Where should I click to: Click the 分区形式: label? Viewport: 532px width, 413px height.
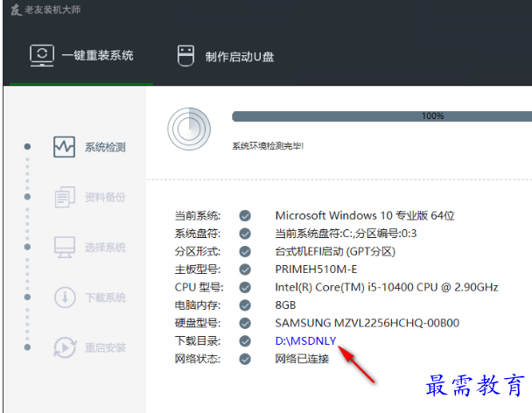click(198, 251)
